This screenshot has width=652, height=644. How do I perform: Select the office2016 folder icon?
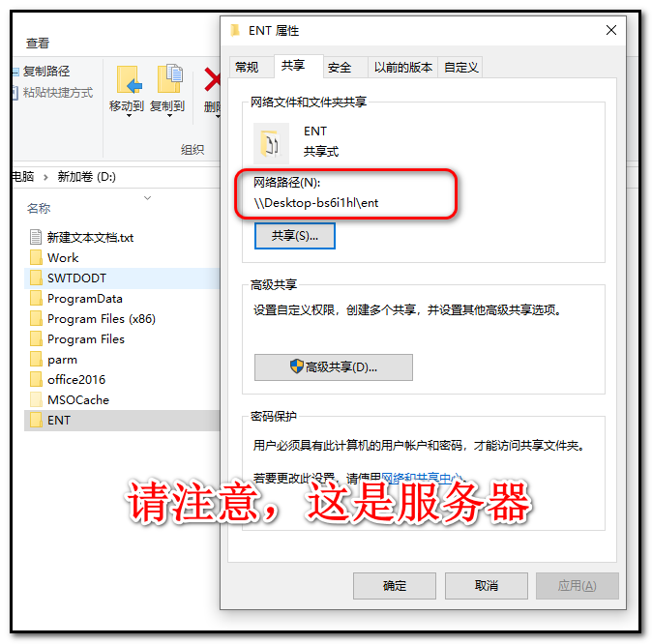(36, 379)
